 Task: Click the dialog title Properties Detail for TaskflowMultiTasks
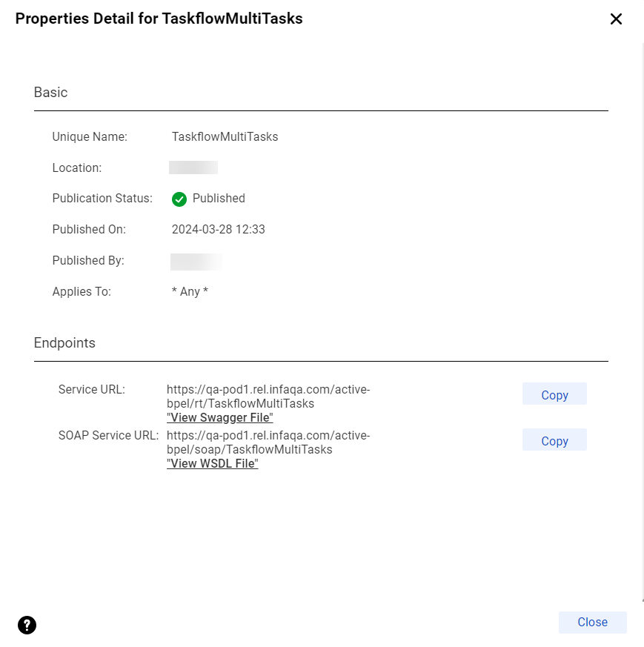click(x=159, y=19)
